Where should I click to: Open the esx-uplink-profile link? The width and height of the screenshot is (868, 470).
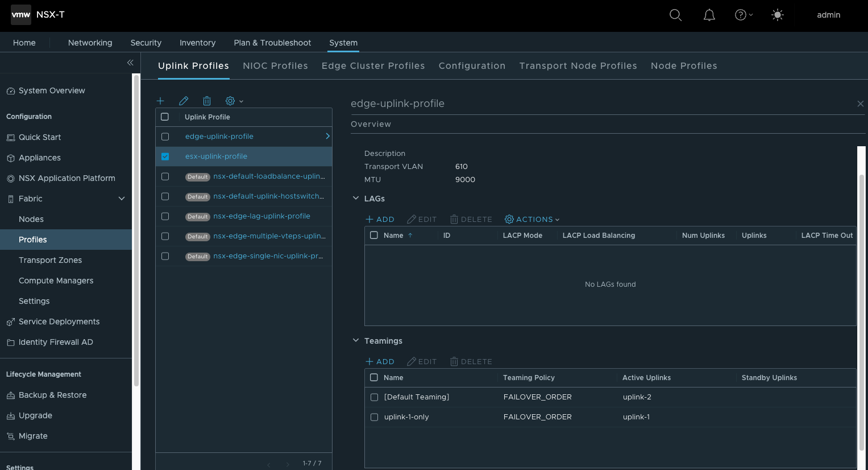click(216, 156)
